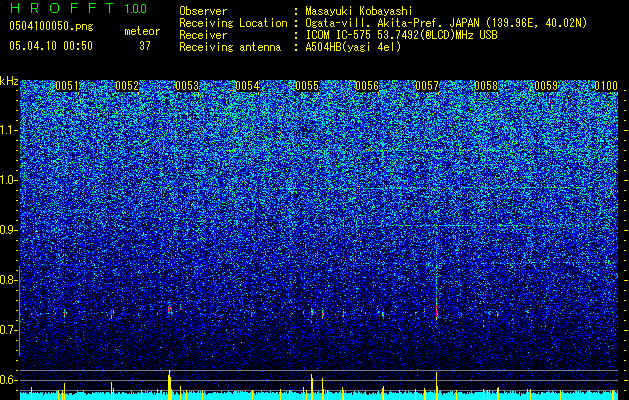Click the 'meteor' count label
Image resolution: width=629 pixels, height=400 pixels.
point(142,31)
